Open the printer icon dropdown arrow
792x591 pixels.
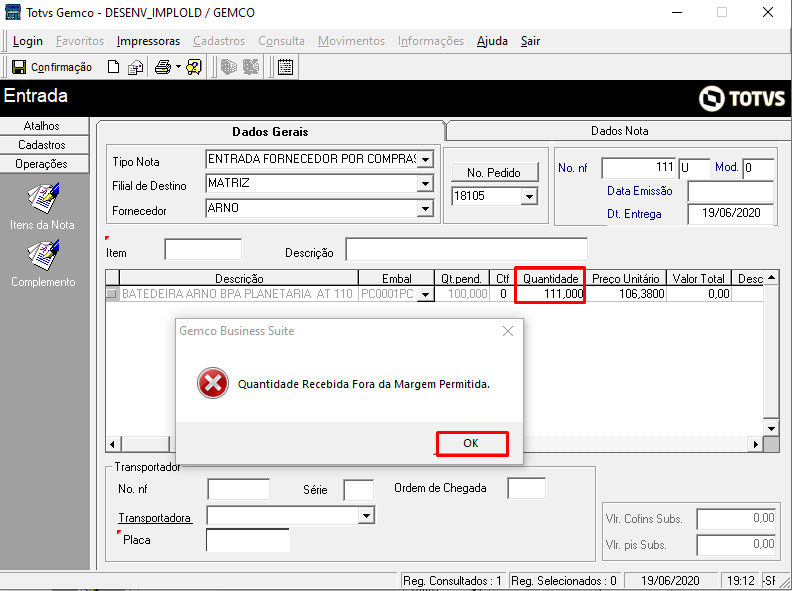pos(178,67)
